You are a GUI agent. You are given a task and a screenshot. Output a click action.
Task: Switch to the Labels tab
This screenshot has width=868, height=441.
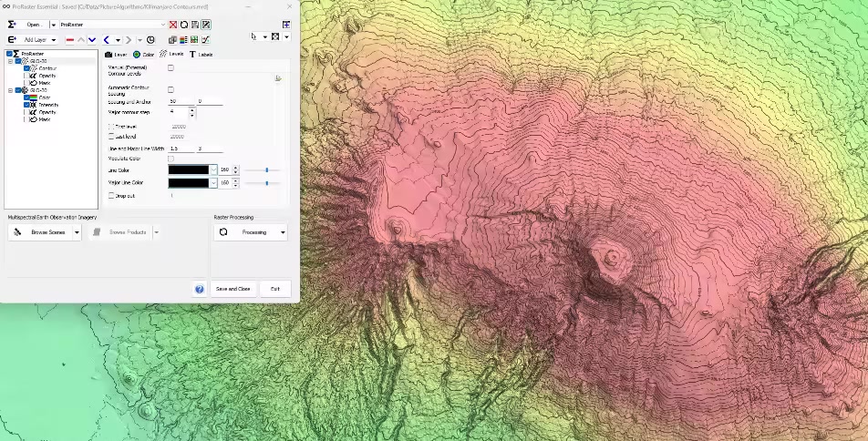[201, 55]
